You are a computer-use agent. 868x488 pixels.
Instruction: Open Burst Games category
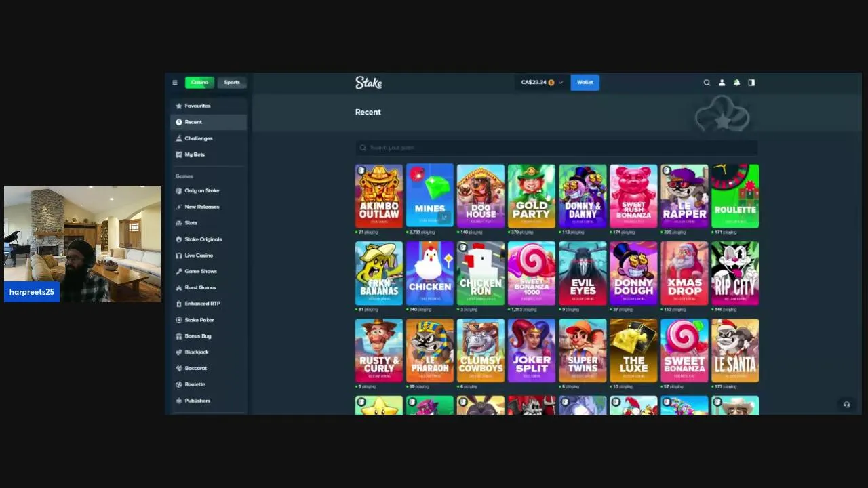(x=208, y=287)
